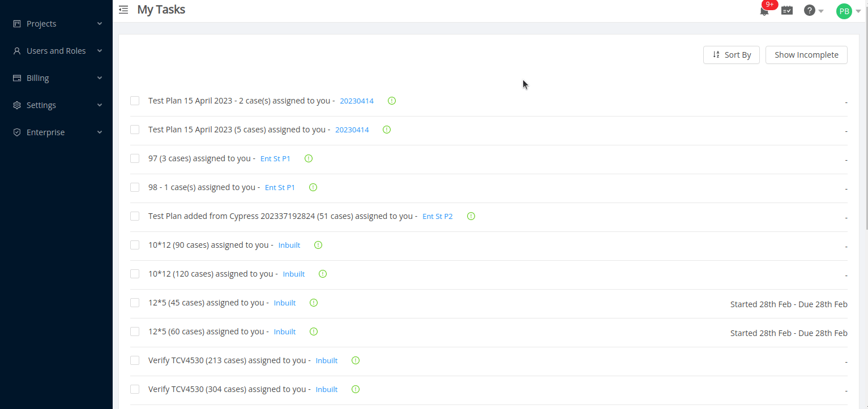Click info icon for TCV4530 (304 cases) row

pos(356,389)
